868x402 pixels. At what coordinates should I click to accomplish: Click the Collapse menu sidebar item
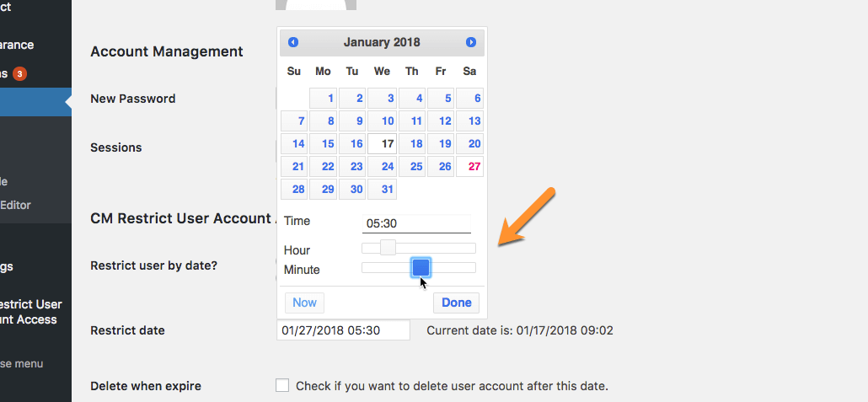click(x=22, y=364)
